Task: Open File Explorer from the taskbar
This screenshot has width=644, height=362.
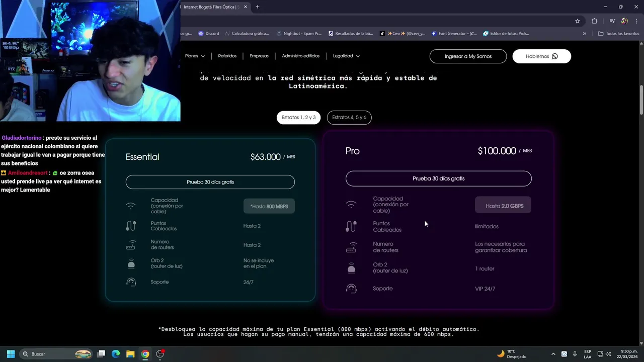Action: (130, 354)
